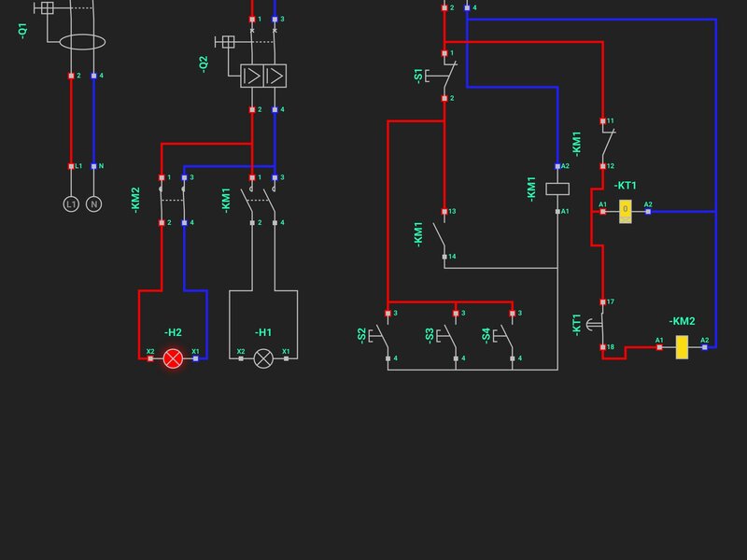This screenshot has height=560, width=747.
Task: Select the Q2 circuit breaker trip block
Action: 262,76
